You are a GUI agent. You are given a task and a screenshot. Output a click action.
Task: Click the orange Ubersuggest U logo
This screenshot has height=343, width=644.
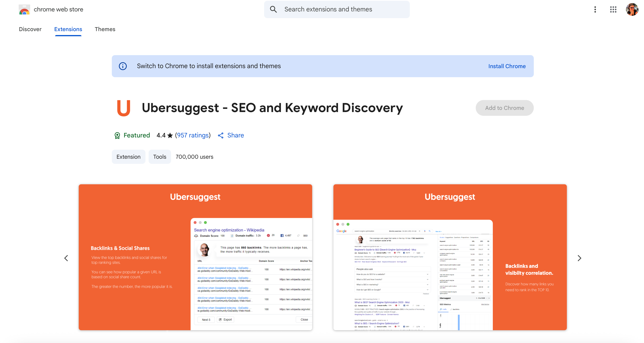point(124,108)
